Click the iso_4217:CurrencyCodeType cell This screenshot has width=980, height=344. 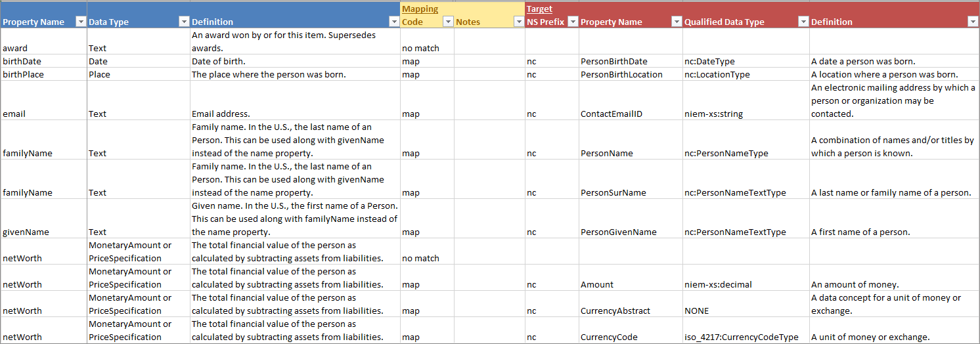[746, 330]
